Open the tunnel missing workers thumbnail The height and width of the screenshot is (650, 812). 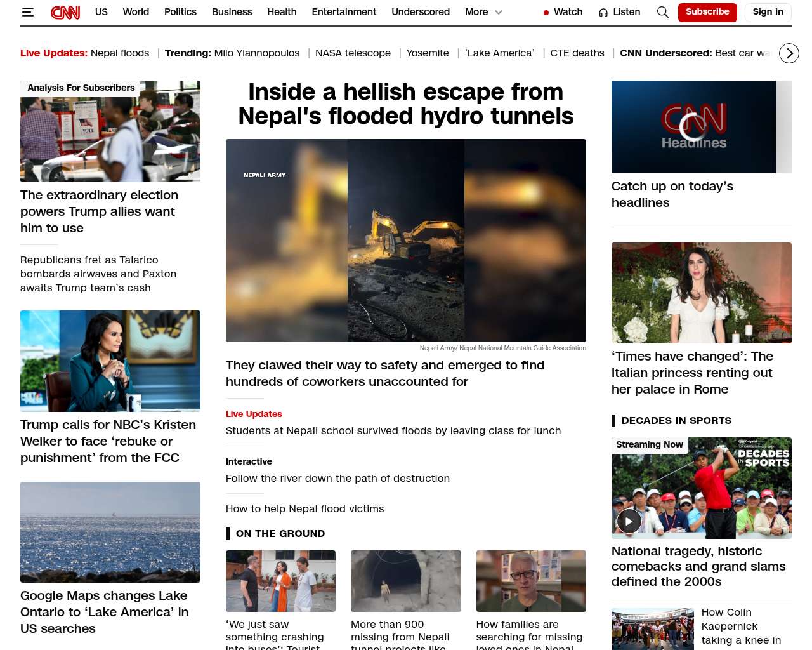click(406, 581)
